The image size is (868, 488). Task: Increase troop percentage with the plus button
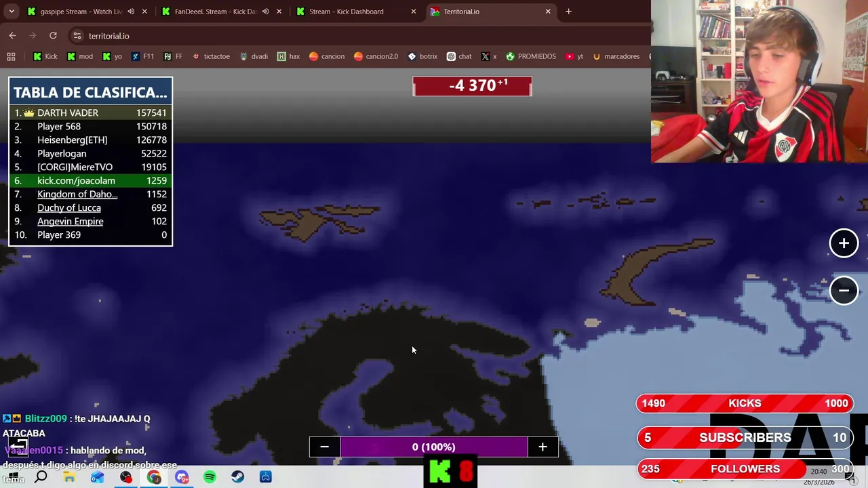[542, 447]
